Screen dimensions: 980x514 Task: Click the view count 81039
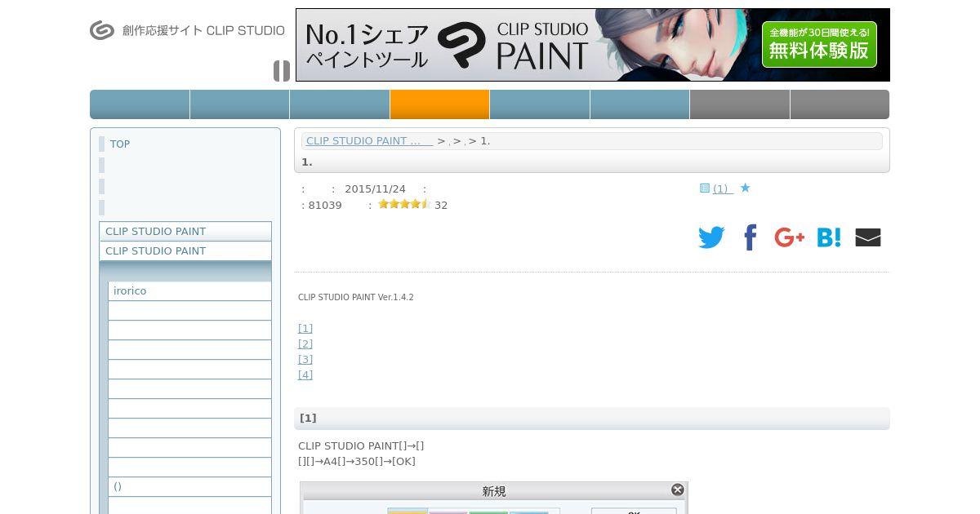pos(325,205)
